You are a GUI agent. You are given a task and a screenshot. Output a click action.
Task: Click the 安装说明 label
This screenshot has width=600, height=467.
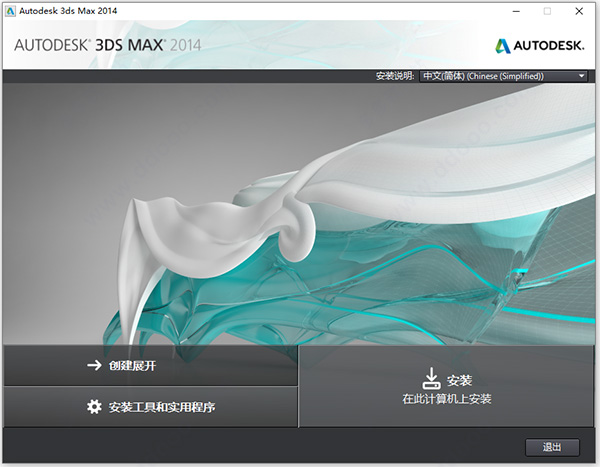pos(395,76)
